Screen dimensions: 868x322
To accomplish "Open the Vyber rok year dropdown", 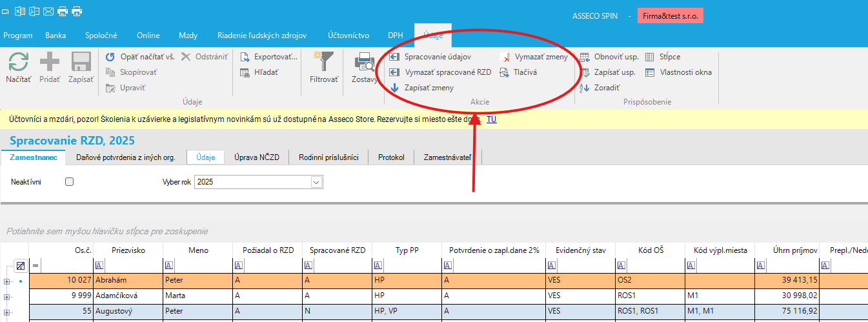I will (316, 183).
